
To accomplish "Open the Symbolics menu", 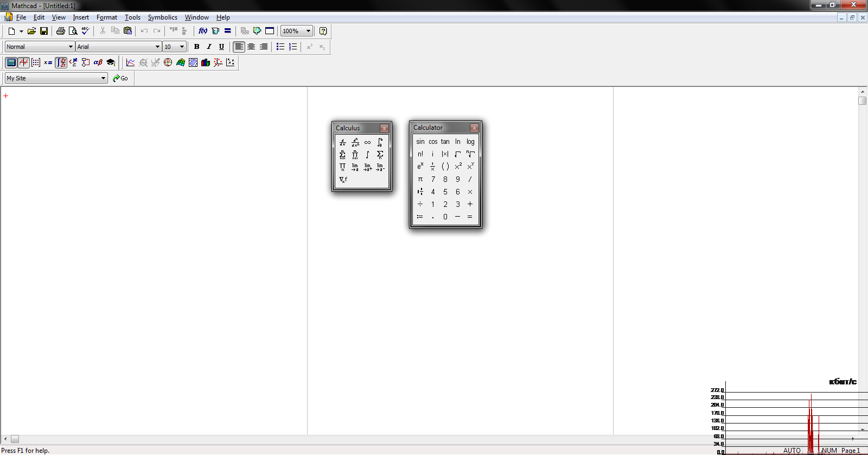I will [163, 17].
